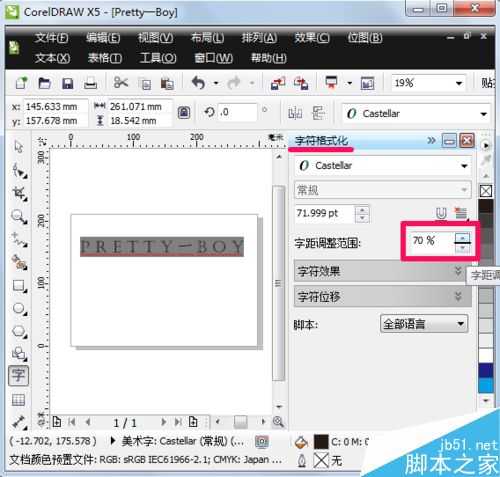Toggle the lock ratio button
This screenshot has width=500, height=477.
(184, 113)
